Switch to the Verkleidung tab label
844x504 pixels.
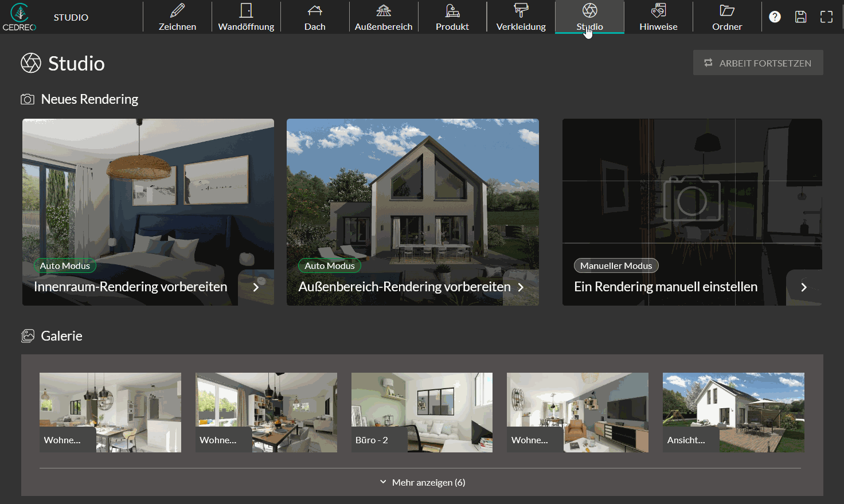521,26
